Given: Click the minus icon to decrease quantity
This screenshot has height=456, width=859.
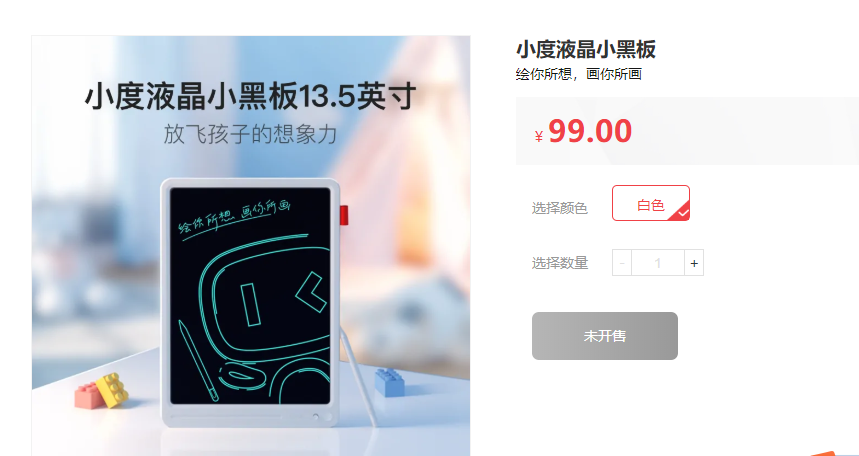Looking at the screenshot, I should [x=622, y=263].
